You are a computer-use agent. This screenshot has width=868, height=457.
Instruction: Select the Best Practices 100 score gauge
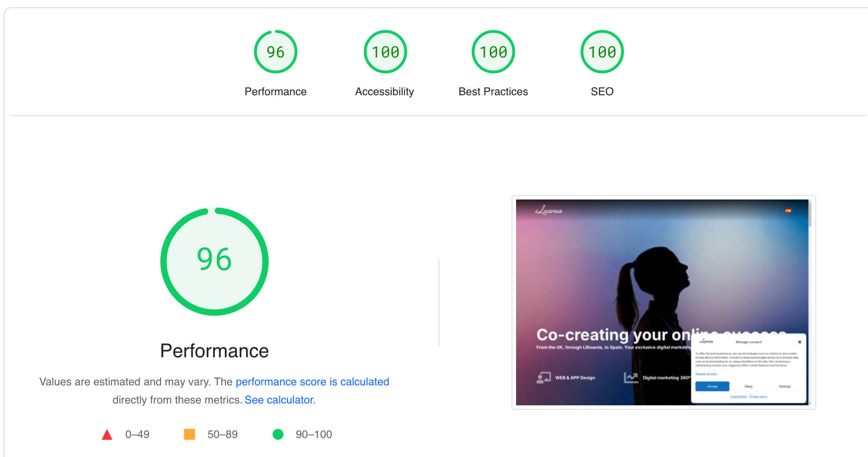(493, 52)
